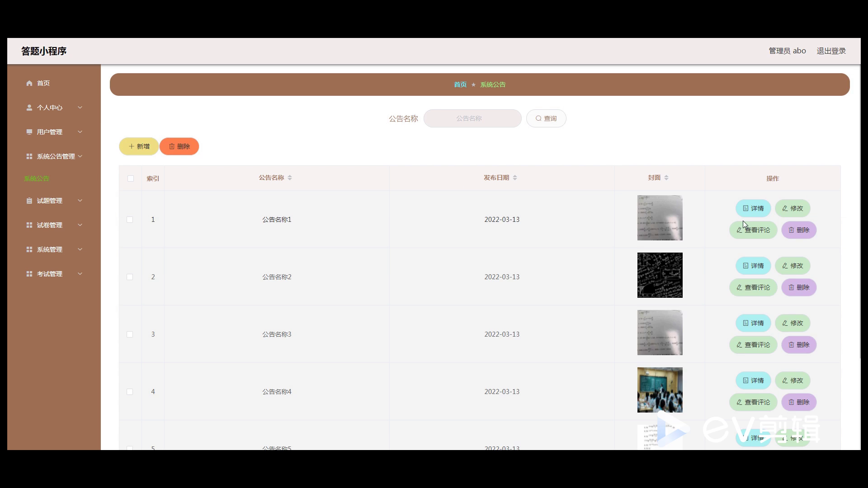868x488 pixels.
Task: Check the checkbox for row 公告名称4
Action: tap(130, 392)
